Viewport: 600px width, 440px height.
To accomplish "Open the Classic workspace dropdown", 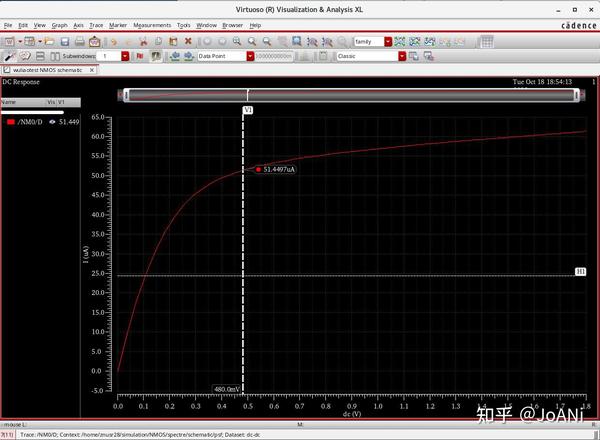I will pos(371,56).
